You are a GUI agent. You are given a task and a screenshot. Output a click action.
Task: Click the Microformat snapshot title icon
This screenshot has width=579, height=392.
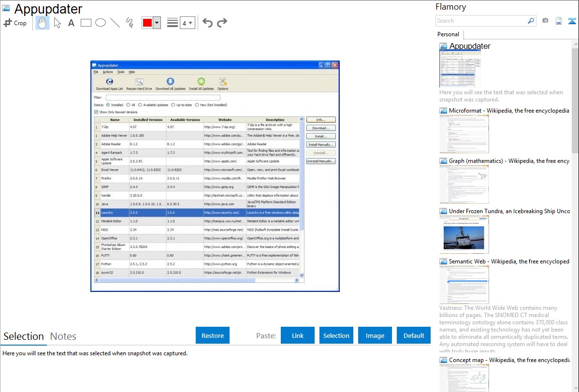[443, 111]
